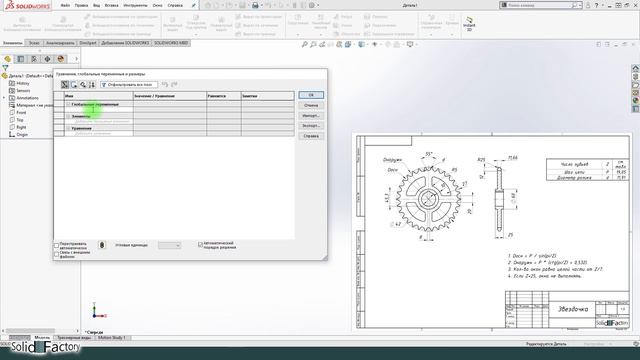Open the Файл menu
The width and height of the screenshot is (640, 360).
click(65, 6)
